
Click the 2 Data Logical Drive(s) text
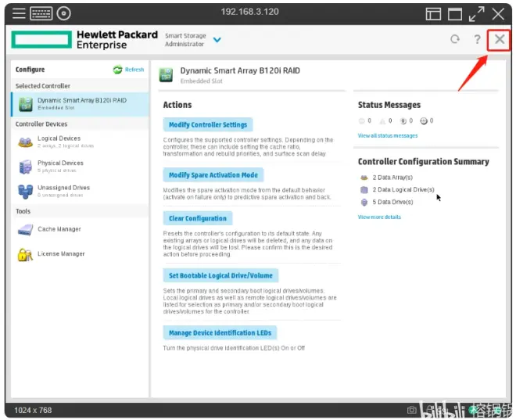[x=403, y=190]
